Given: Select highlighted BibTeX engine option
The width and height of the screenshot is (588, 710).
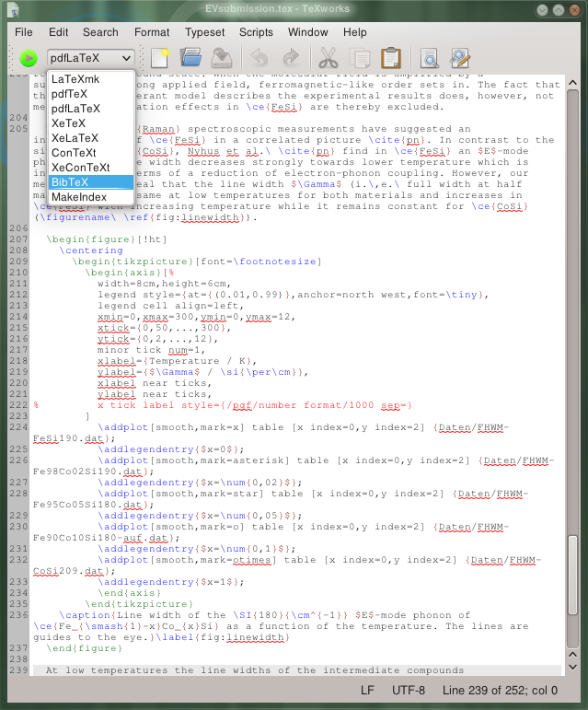Looking at the screenshot, I should (x=91, y=182).
